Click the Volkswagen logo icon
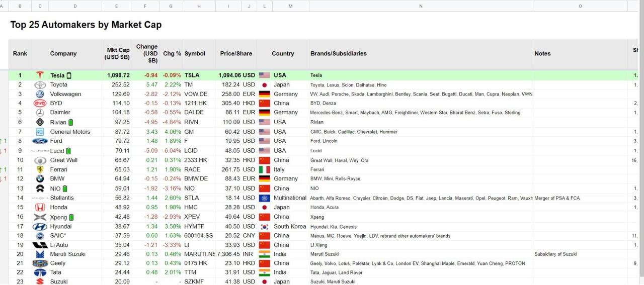 pyautogui.click(x=40, y=94)
